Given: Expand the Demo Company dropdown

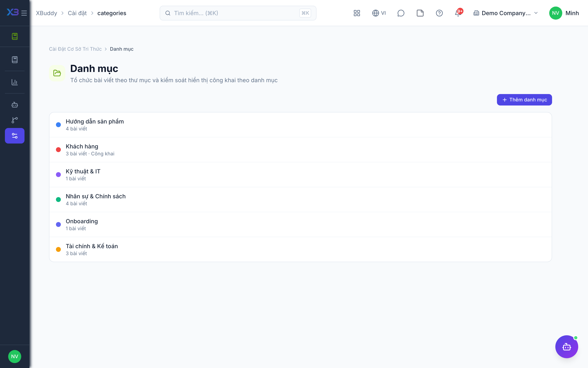Looking at the screenshot, I should (506, 13).
